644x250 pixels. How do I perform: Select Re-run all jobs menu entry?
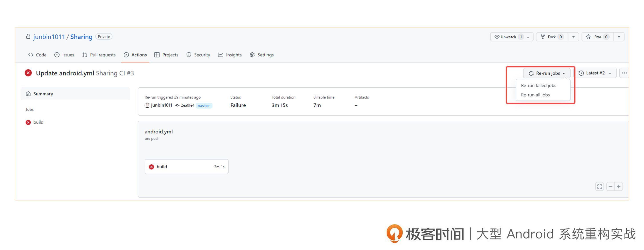(535, 95)
